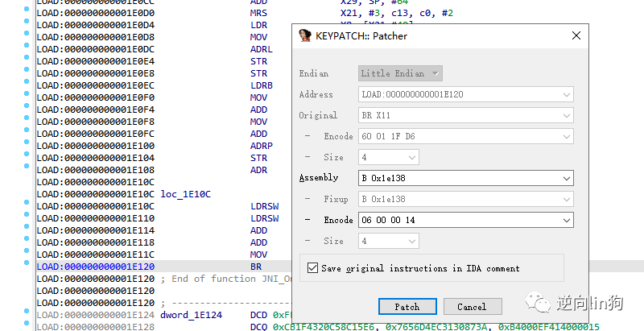Click breakpoint dot beside address 1E10C LDRSW line

tap(27, 205)
